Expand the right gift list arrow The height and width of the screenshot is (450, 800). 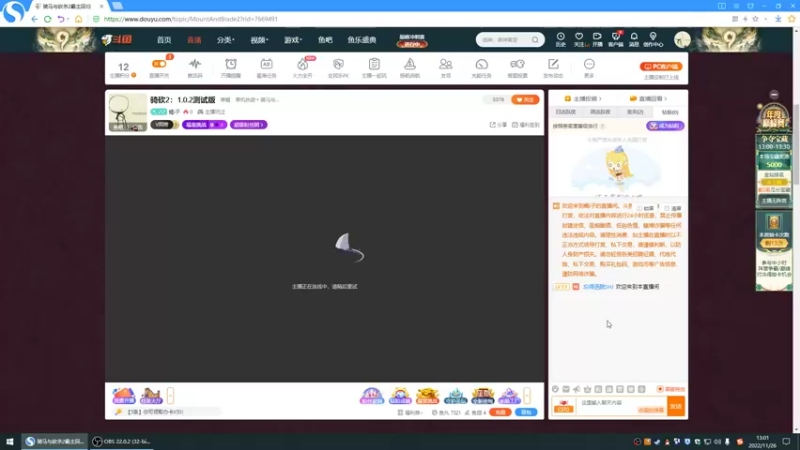[527, 395]
